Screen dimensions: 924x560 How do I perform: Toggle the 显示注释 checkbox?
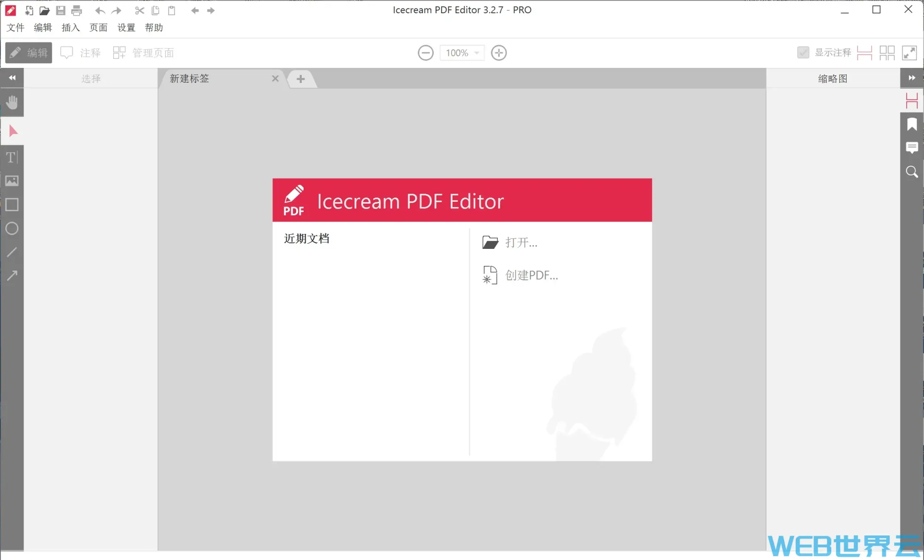click(x=803, y=52)
